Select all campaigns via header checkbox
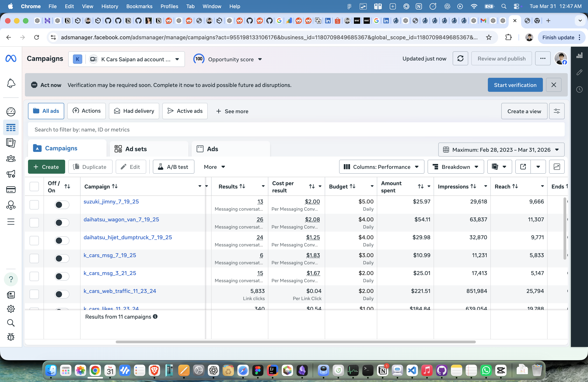Image resolution: width=588 pixels, height=382 pixels. coord(34,187)
